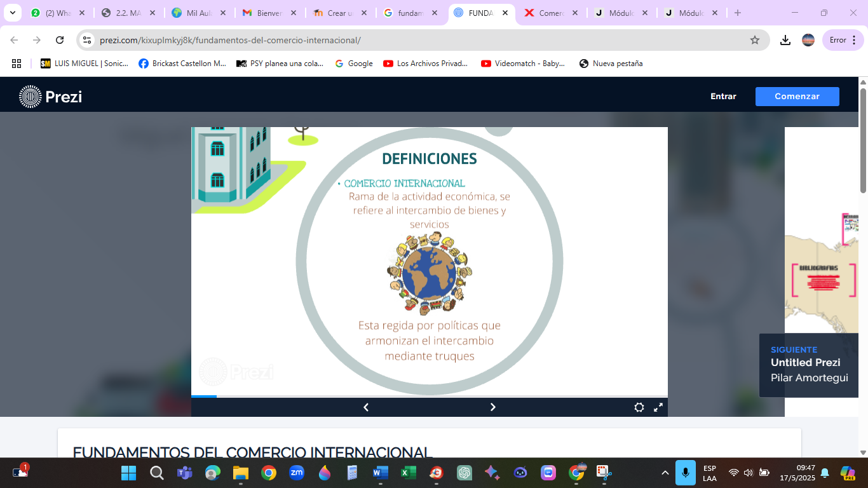The width and height of the screenshot is (868, 488).
Task: Open the LUIS MIGUEL Sonic bookmark
Action: [85, 64]
